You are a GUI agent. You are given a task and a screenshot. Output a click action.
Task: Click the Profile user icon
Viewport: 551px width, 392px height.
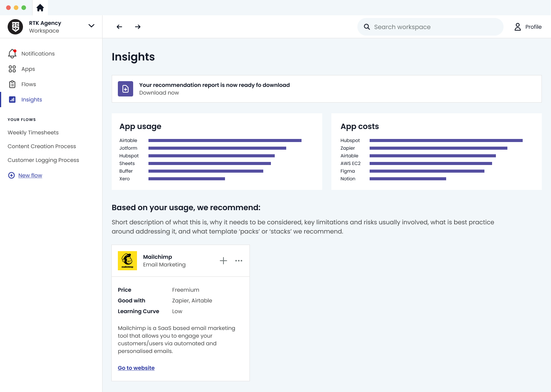point(518,27)
